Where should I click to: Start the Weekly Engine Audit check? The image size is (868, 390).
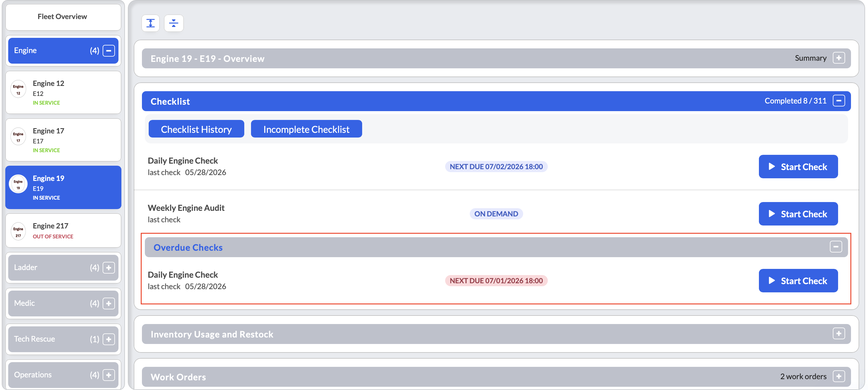click(x=798, y=214)
